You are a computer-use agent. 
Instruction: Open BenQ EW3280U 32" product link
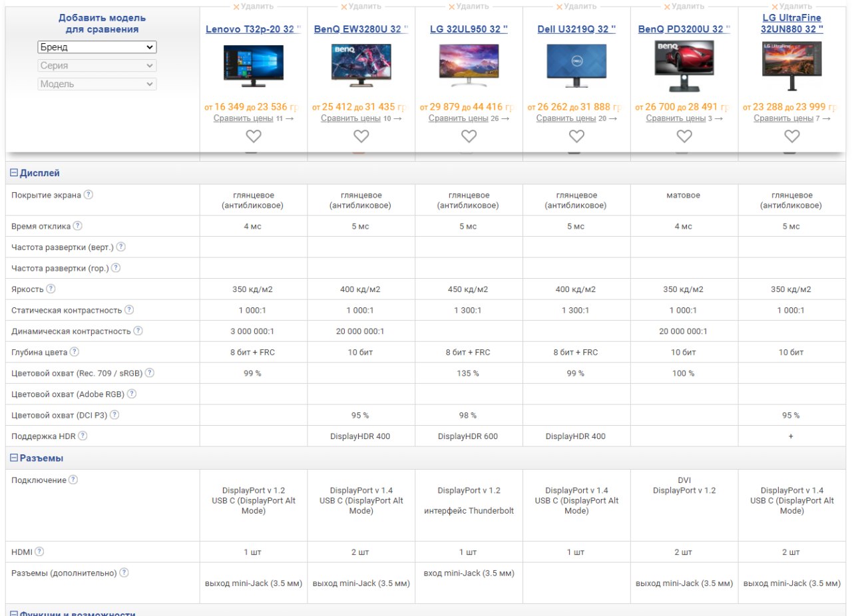coord(361,29)
